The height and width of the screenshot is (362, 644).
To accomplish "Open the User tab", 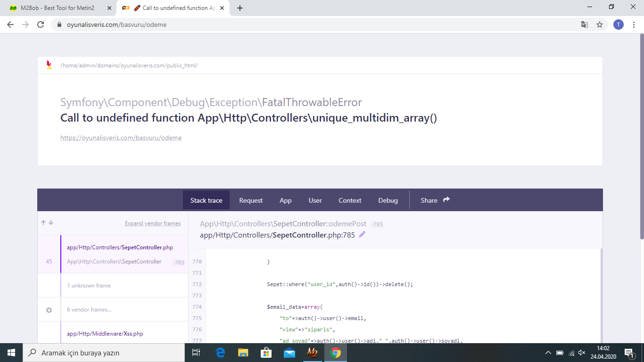I will click(x=315, y=200).
